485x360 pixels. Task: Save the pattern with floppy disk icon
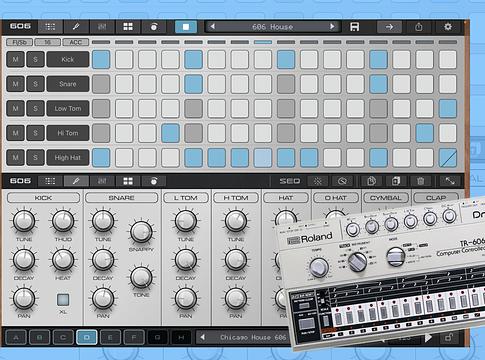point(355,27)
